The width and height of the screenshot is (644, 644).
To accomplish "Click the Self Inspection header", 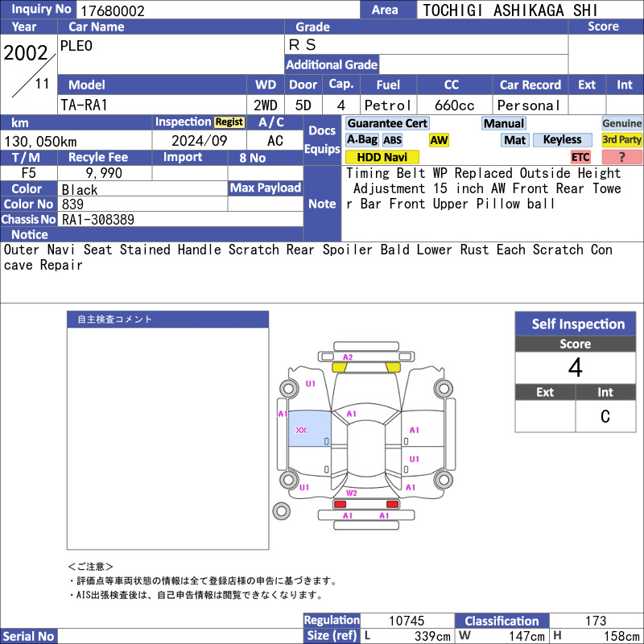I will [x=578, y=324].
